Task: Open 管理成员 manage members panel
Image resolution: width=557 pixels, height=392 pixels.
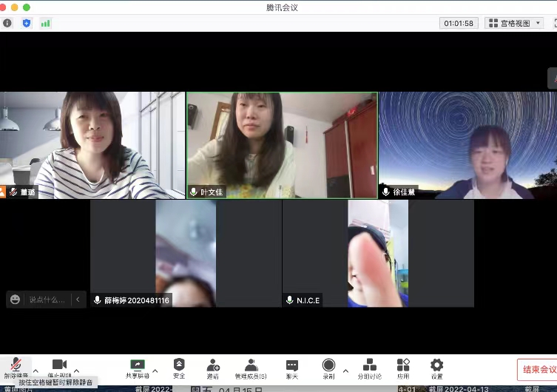Action: click(x=251, y=365)
